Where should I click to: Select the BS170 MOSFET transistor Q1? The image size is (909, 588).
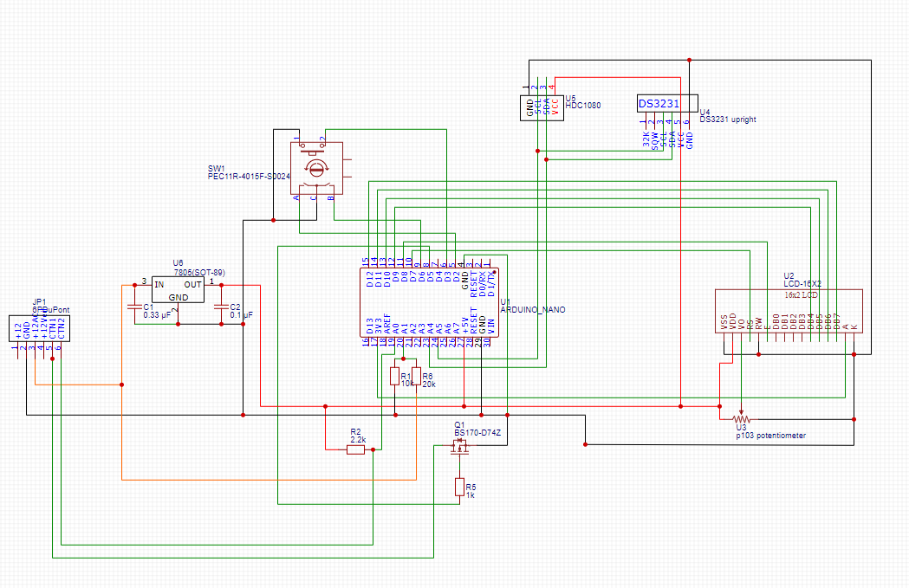(459, 448)
